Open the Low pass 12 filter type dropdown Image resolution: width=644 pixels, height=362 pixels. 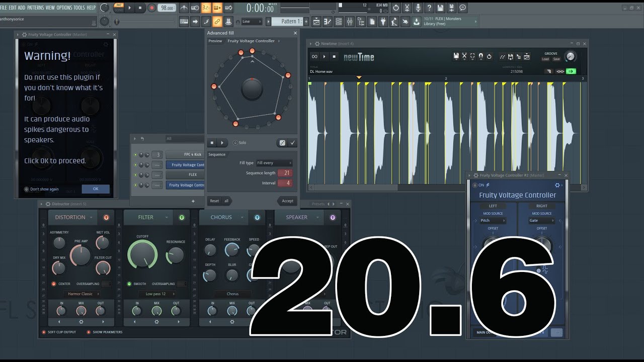157,294
